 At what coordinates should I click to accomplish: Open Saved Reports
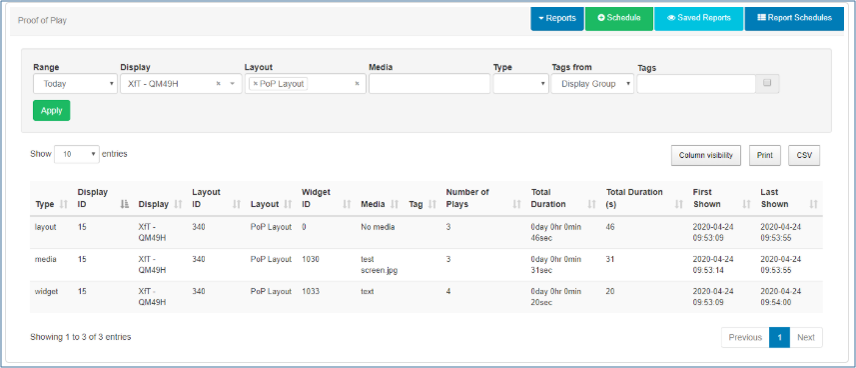(x=699, y=19)
